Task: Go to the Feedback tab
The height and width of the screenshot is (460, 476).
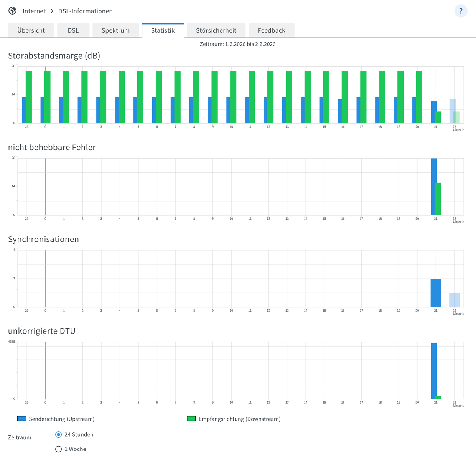Action: coord(271,30)
